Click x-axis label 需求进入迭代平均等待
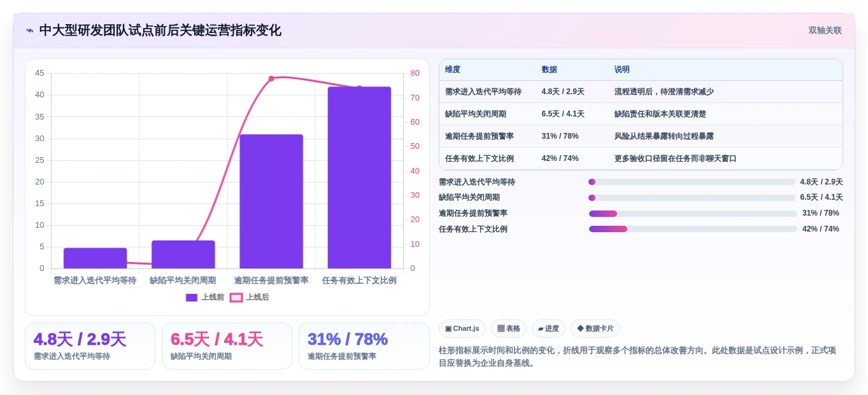Image resolution: width=868 pixels, height=395 pixels. click(x=95, y=281)
